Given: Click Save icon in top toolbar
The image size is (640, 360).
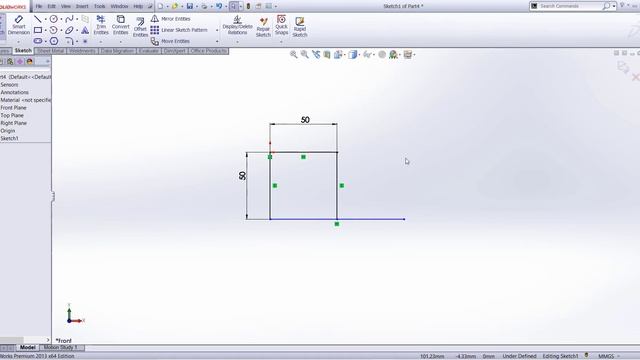Looking at the screenshot, I should click(x=190, y=6).
